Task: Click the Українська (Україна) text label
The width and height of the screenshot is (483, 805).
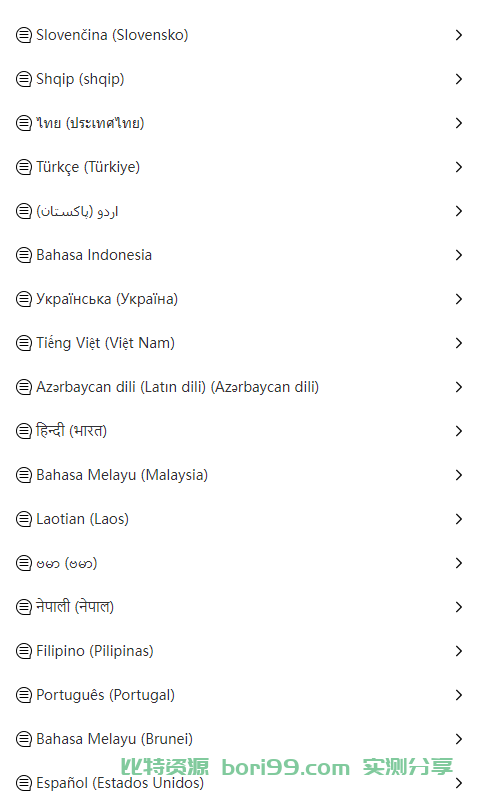Action: [107, 299]
